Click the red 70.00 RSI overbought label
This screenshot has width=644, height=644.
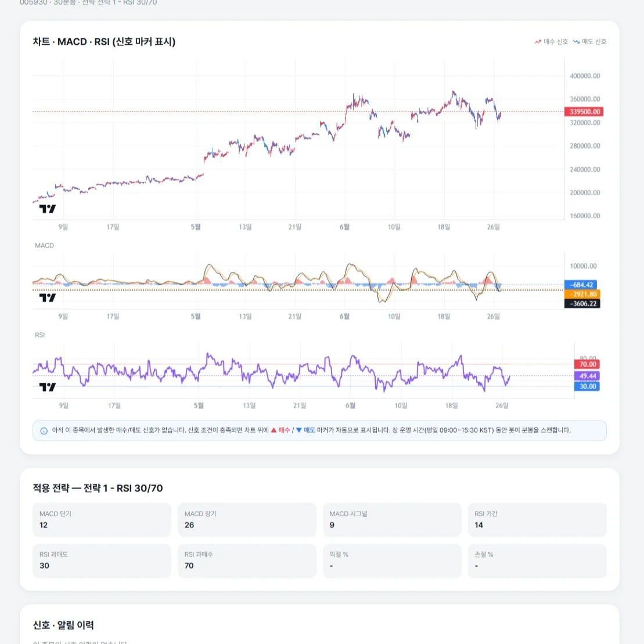pyautogui.click(x=587, y=364)
